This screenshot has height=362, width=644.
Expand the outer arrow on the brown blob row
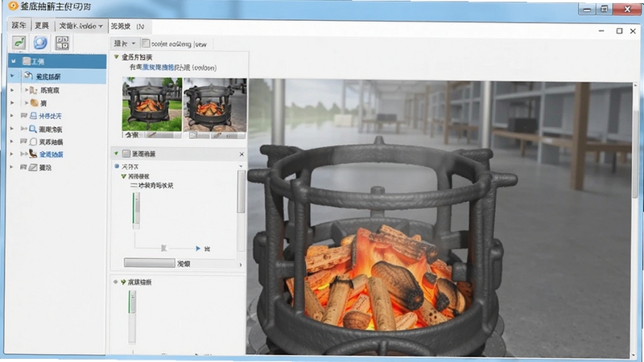pos(12,103)
